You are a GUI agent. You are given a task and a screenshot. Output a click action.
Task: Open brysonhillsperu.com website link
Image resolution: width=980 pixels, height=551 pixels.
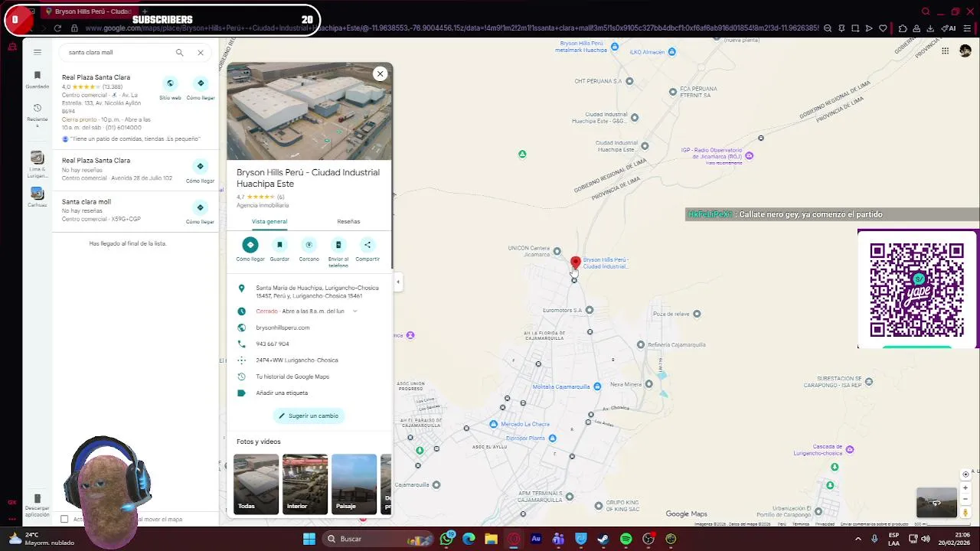tap(283, 328)
